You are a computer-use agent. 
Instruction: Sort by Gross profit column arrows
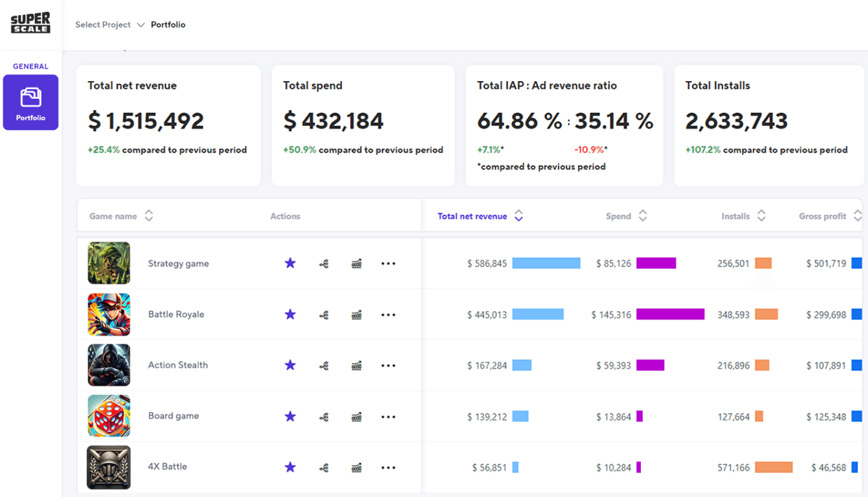pyautogui.click(x=857, y=216)
